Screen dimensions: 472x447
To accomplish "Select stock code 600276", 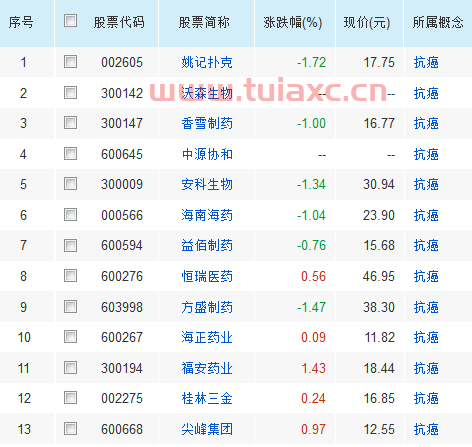I will pos(122,276).
